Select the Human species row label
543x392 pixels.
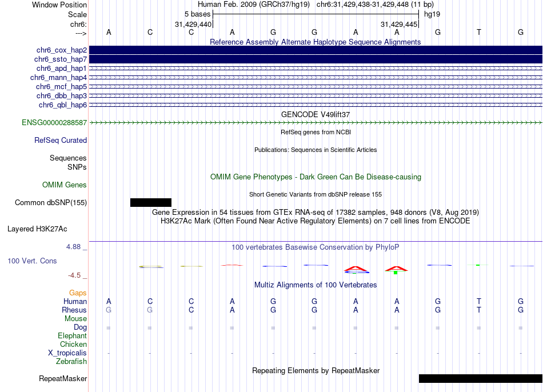(75, 301)
